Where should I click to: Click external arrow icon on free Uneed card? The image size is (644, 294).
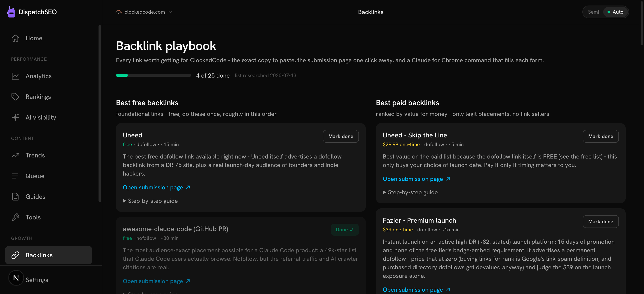pos(188,187)
